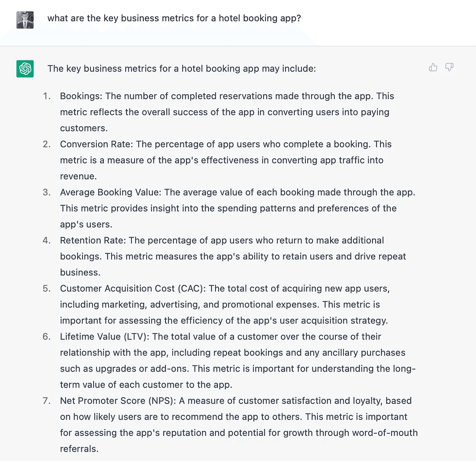Click the thumbs up feedback icon

[433, 67]
